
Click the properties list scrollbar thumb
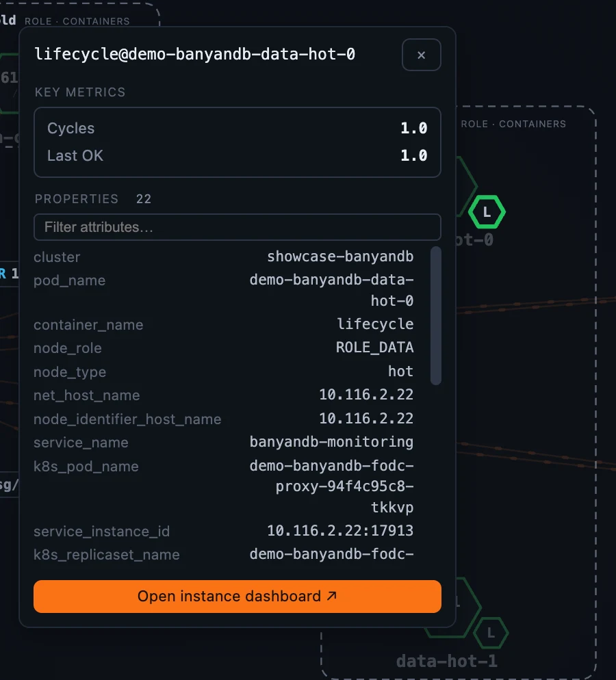tap(435, 315)
